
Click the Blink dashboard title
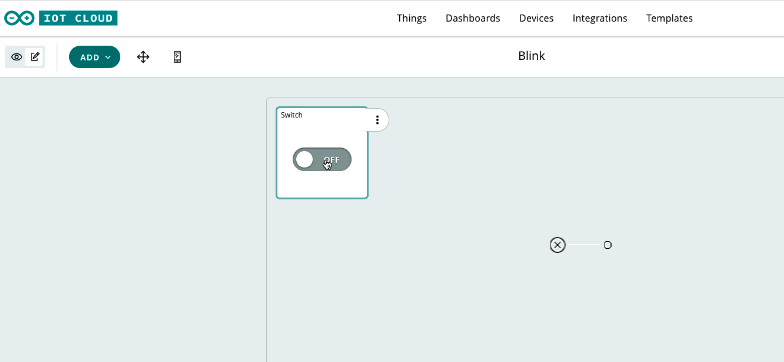(x=531, y=56)
